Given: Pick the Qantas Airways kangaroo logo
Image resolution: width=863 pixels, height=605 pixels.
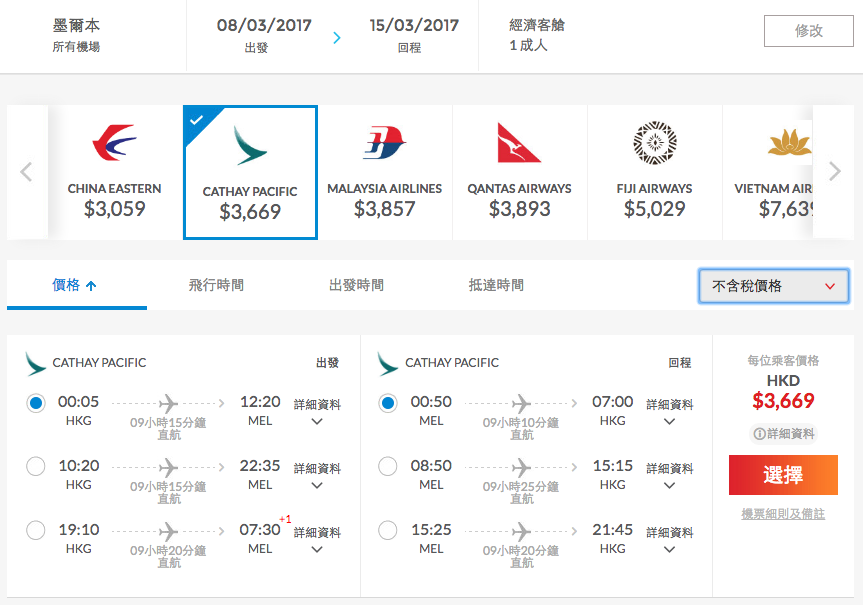Looking at the screenshot, I should 519,143.
